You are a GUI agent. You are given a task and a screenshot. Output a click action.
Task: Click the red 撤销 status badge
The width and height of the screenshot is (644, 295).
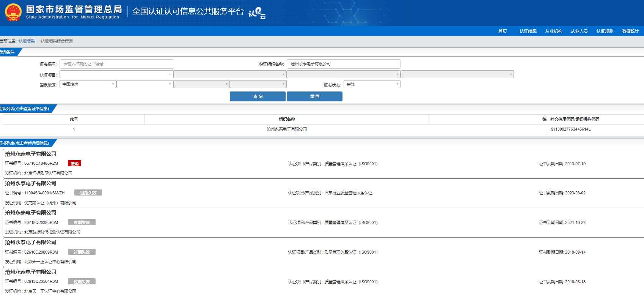tap(74, 164)
